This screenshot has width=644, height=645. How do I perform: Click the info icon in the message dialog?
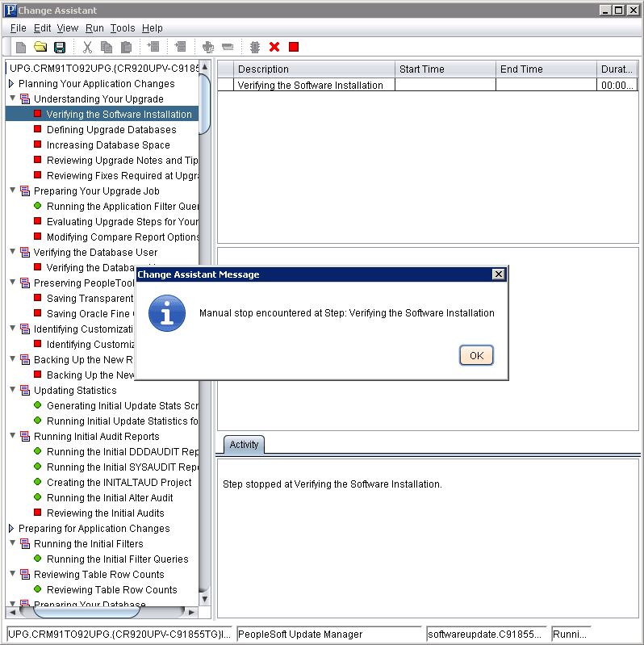pyautogui.click(x=166, y=313)
